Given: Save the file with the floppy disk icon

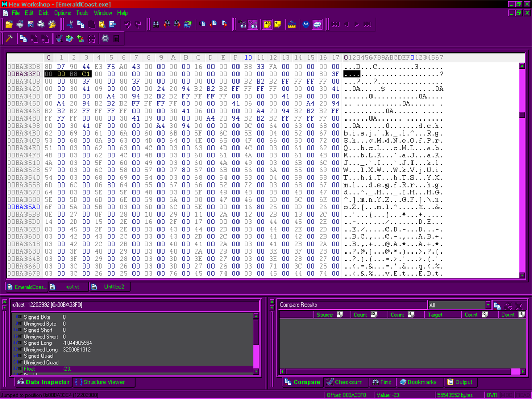Looking at the screenshot, I should tap(31, 24).
